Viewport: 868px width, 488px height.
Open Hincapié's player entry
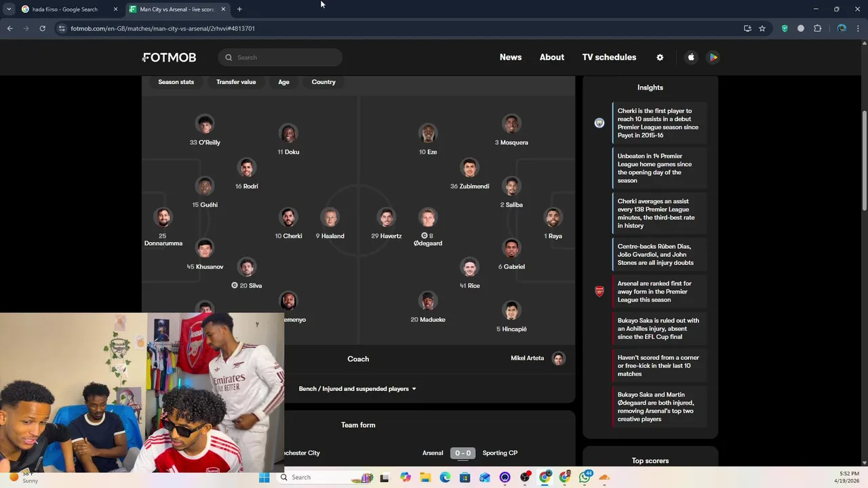click(x=511, y=317)
